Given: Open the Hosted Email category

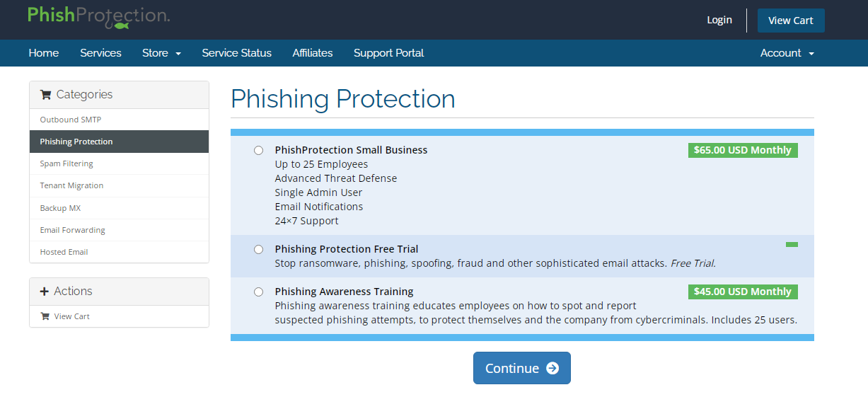Looking at the screenshot, I should [x=64, y=252].
